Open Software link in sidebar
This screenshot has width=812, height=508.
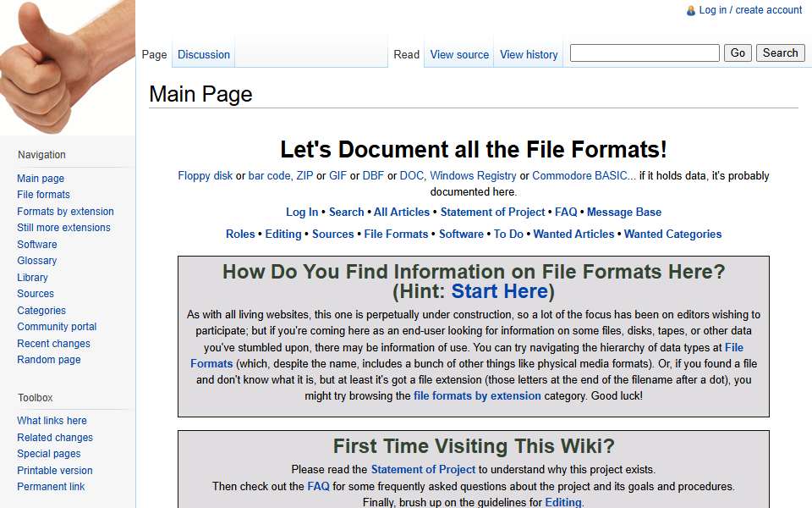pos(36,244)
